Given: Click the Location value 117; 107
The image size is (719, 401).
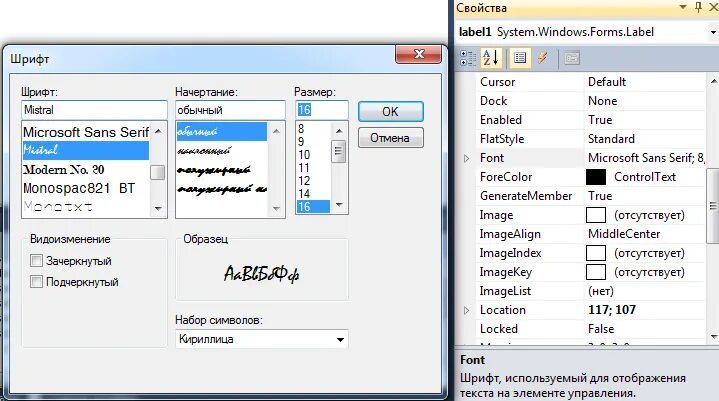Looking at the screenshot, I should point(612,310).
